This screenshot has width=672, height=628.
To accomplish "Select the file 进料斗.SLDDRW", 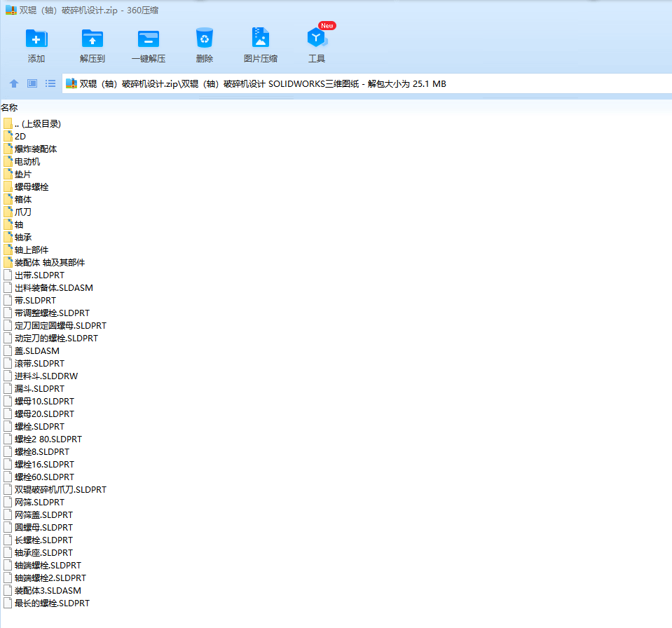I will pos(41,376).
